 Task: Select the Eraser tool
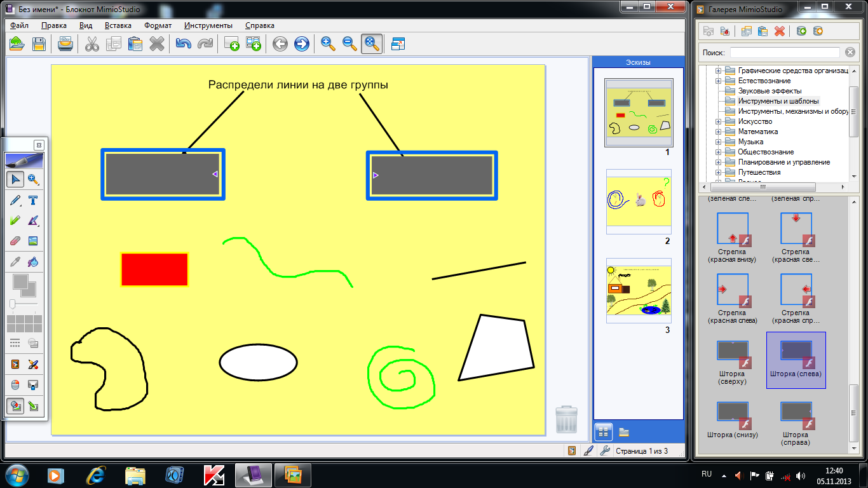tap(15, 241)
